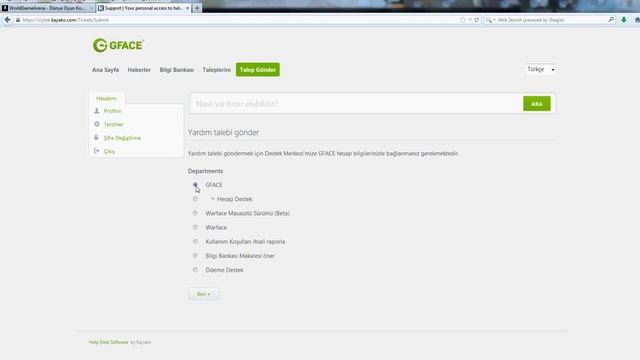Viewport: 640px width, 360px height.
Task: Select the Hesabım sidebar tab
Action: point(107,98)
